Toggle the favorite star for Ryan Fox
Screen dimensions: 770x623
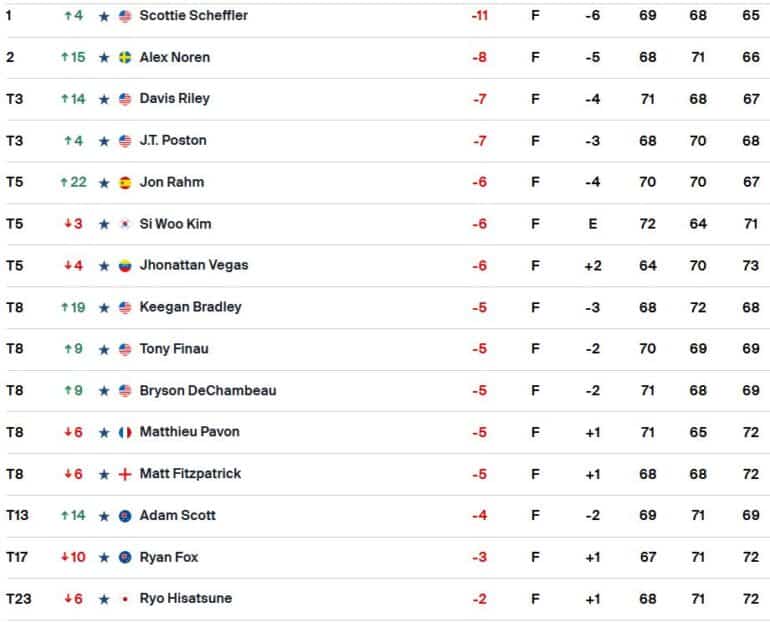pos(104,558)
